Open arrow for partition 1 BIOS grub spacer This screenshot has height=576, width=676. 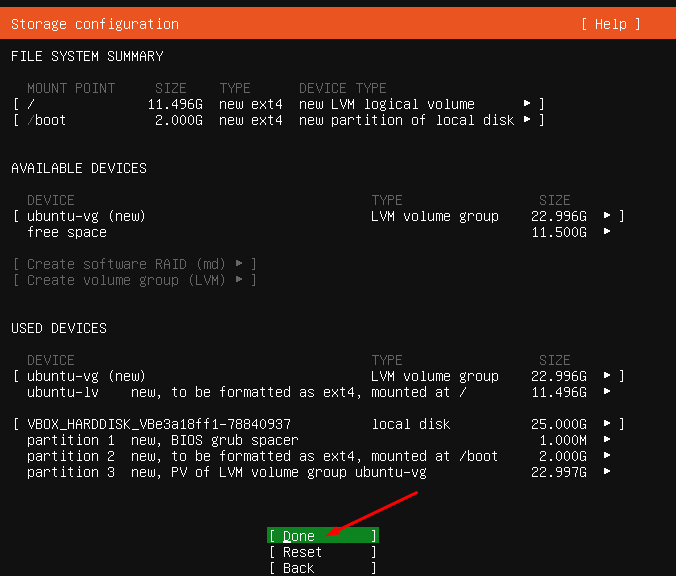607,439
